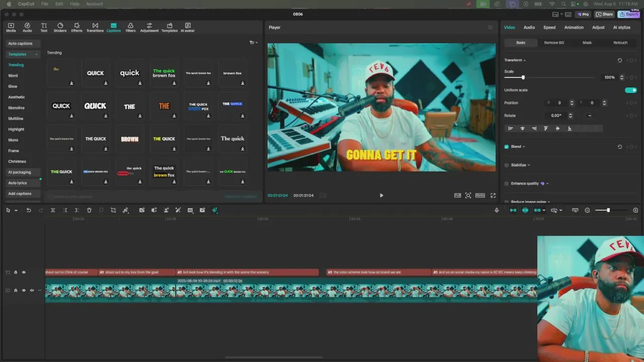Open the selection tool dropdown arrow
This screenshot has height=362, width=644.
[x=16, y=211]
